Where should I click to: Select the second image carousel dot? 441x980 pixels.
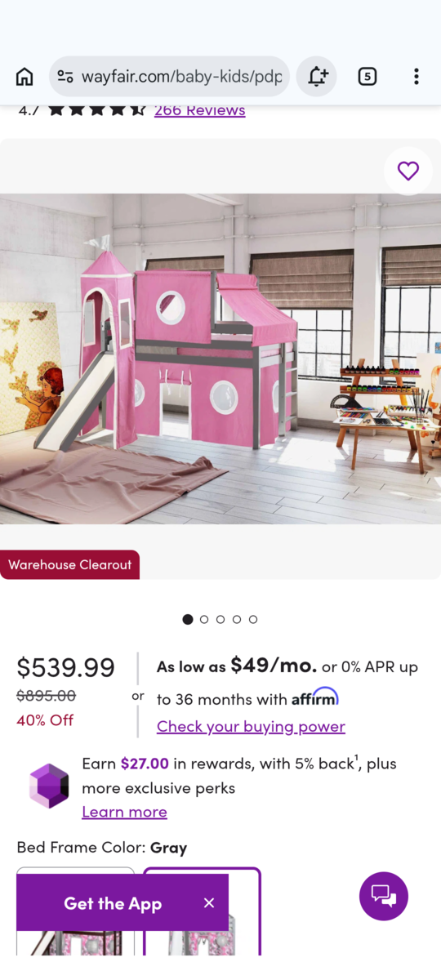click(204, 619)
